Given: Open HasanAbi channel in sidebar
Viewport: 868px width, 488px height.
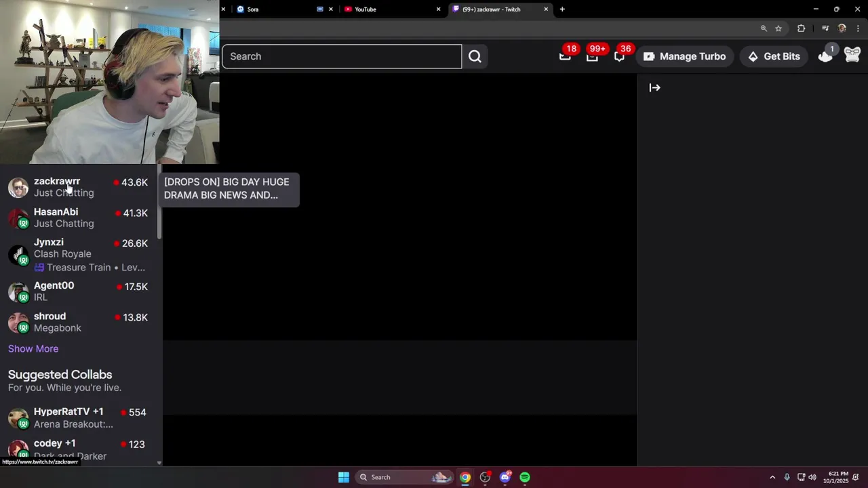Looking at the screenshot, I should click(x=78, y=218).
